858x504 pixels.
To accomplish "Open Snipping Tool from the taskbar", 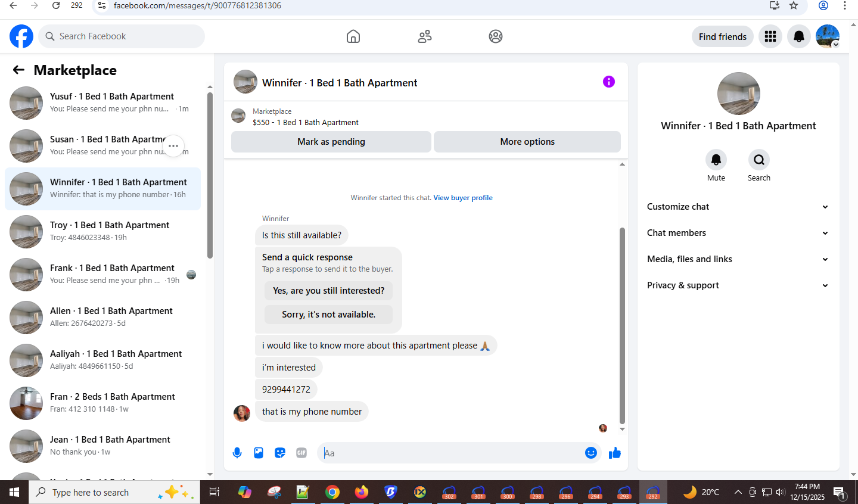I will (274, 492).
